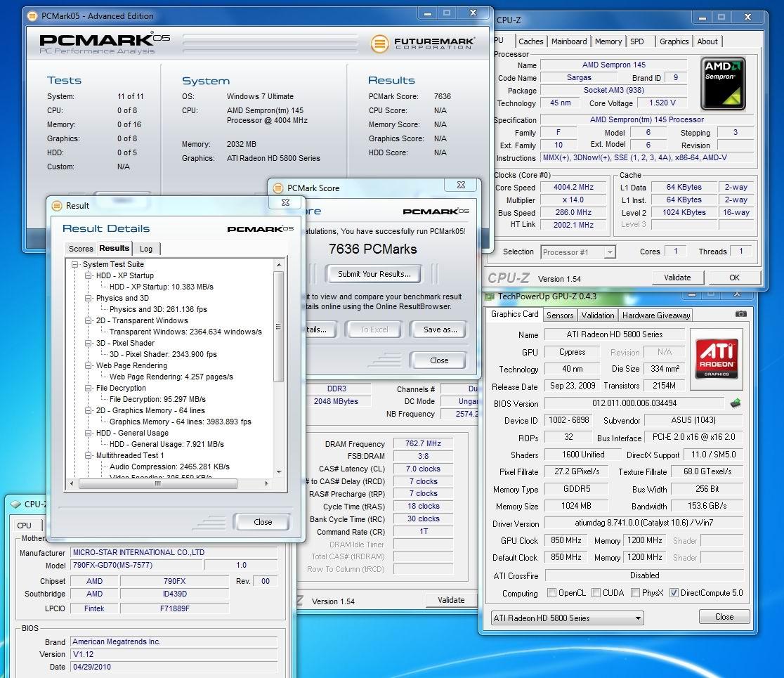Screen dimensions: 784x678
Task: Click the GPU-Z BIOS Version field
Action: [x=634, y=403]
